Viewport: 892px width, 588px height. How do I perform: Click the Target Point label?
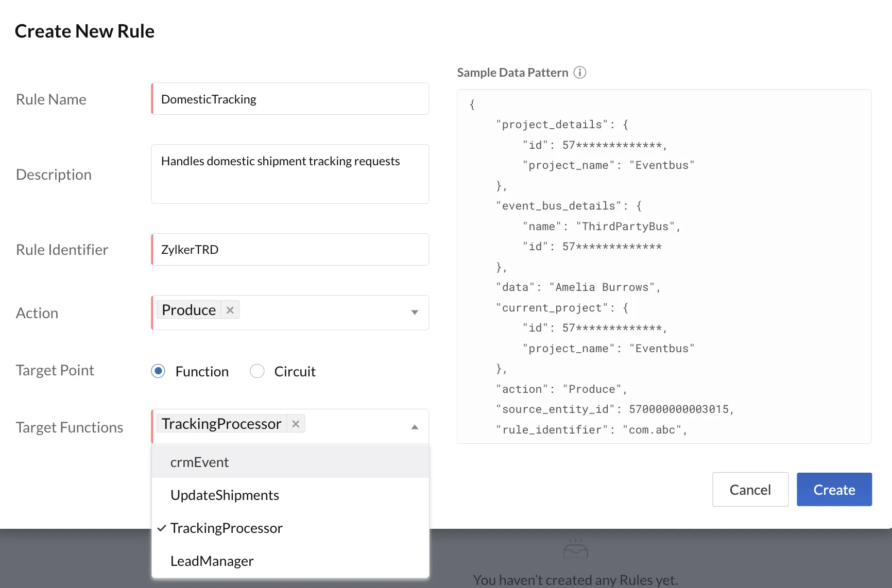point(55,370)
